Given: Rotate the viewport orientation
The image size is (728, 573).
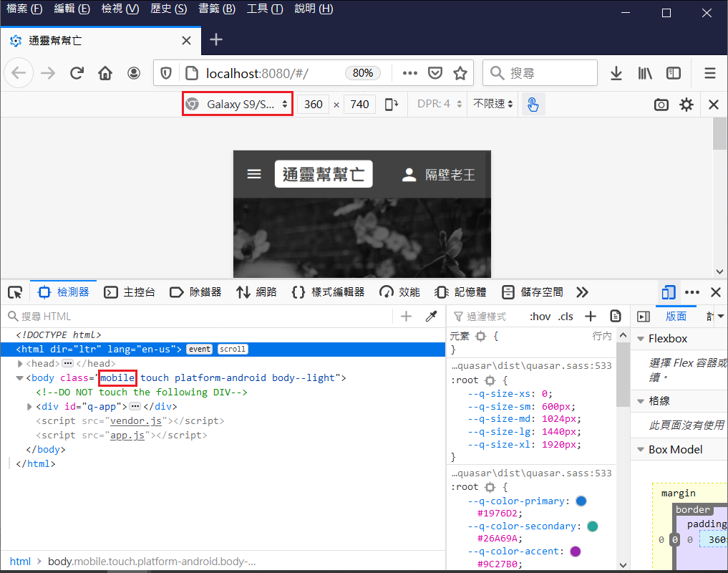Looking at the screenshot, I should (x=392, y=104).
